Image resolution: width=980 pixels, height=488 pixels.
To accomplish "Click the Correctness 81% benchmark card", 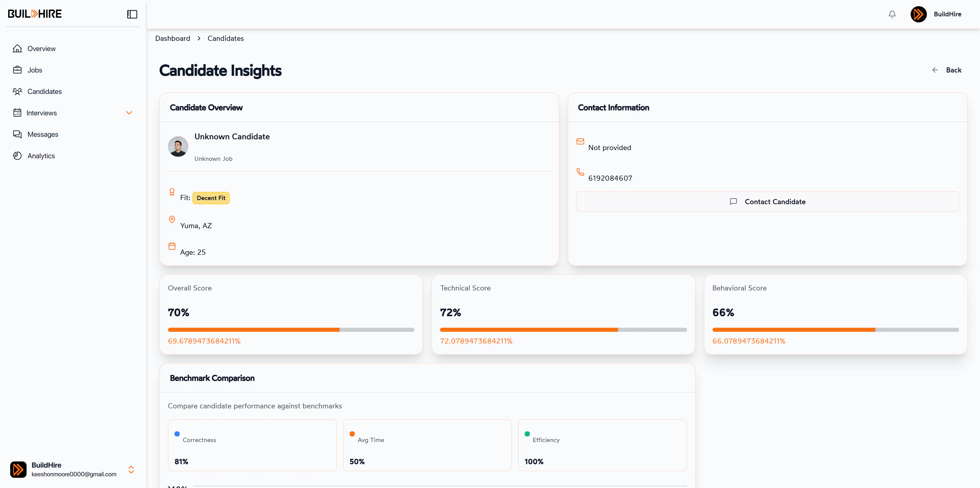I will [252, 445].
